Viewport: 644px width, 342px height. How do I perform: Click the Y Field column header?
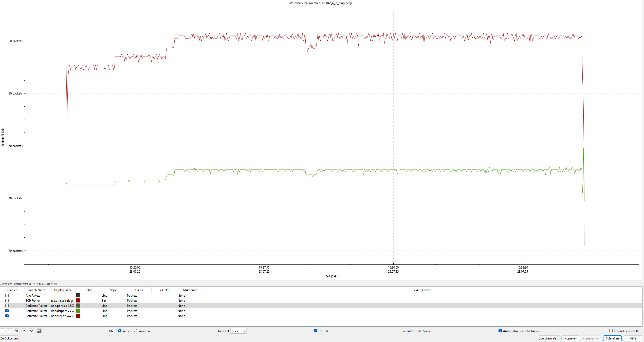(164, 290)
